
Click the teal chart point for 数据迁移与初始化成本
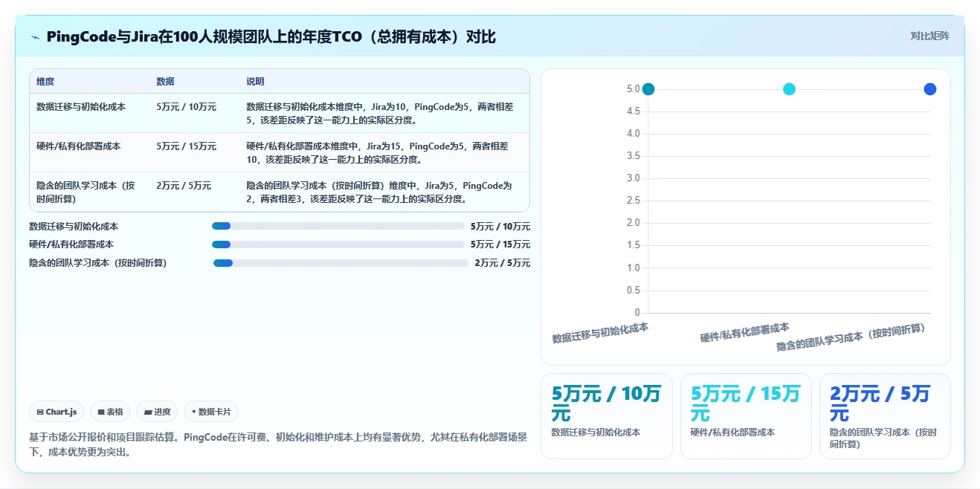click(x=648, y=89)
